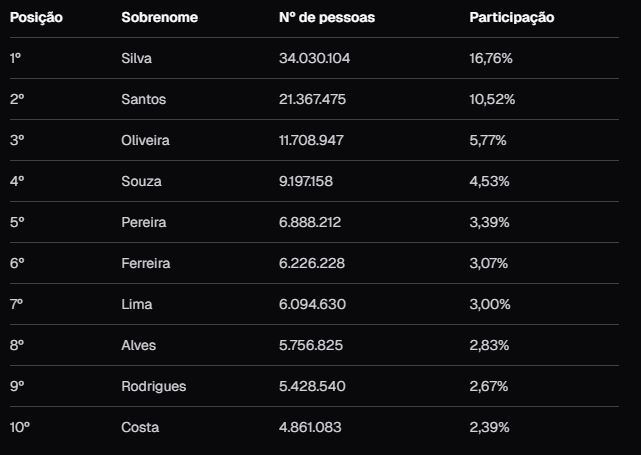This screenshot has width=641, height=455.
Task: Click the Rodrigues surname cell
Action: coord(153,387)
